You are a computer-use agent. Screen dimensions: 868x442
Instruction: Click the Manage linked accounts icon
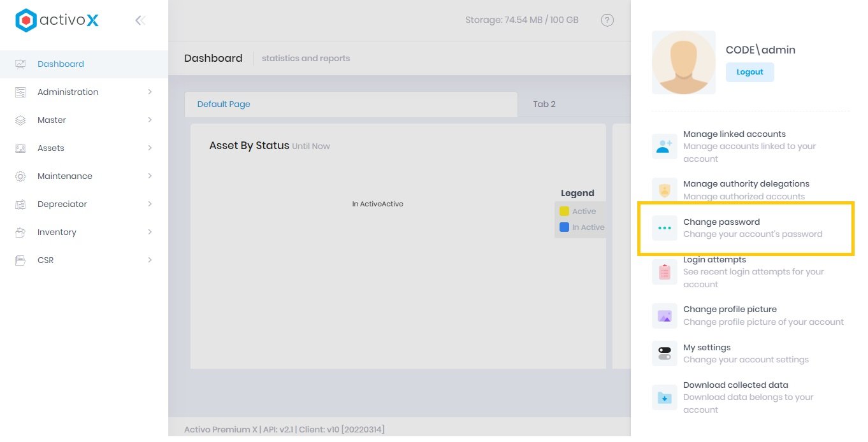coord(664,146)
